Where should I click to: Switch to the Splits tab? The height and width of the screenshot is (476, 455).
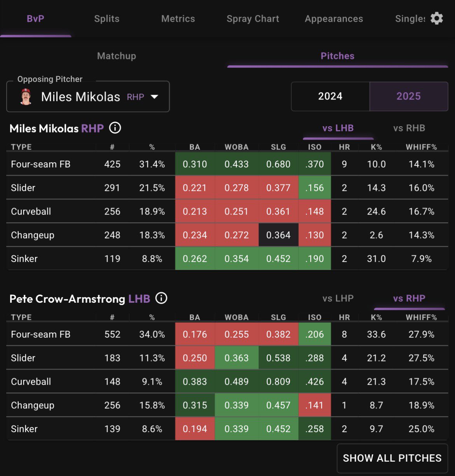coord(107,19)
